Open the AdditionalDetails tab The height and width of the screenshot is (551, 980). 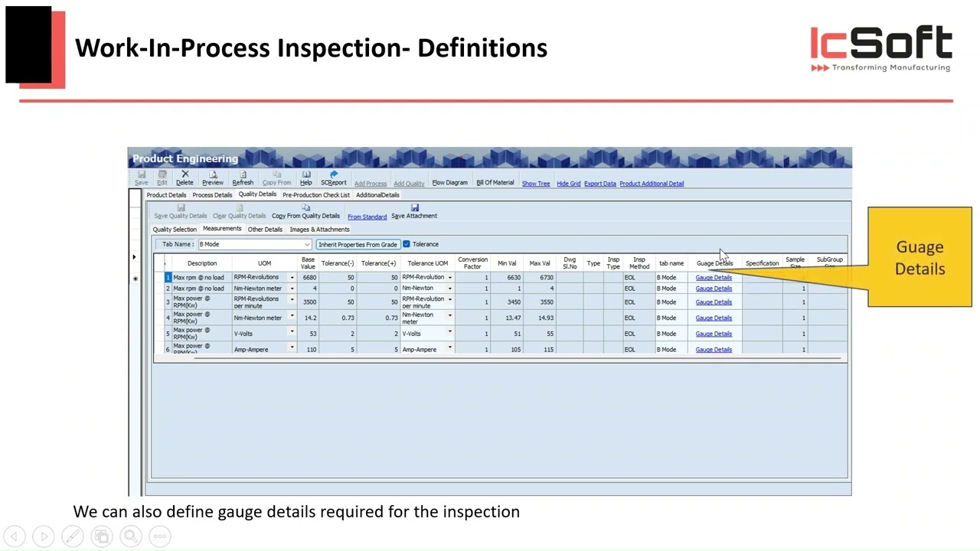pyautogui.click(x=377, y=195)
